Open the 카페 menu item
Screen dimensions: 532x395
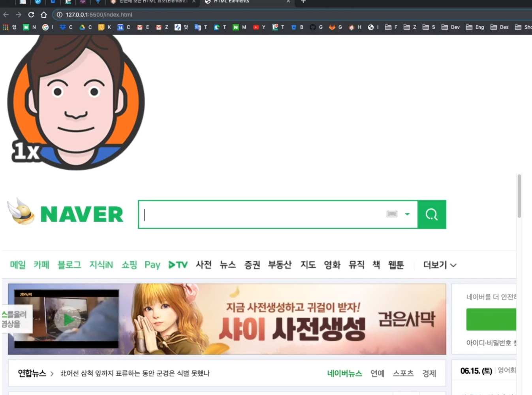(41, 265)
